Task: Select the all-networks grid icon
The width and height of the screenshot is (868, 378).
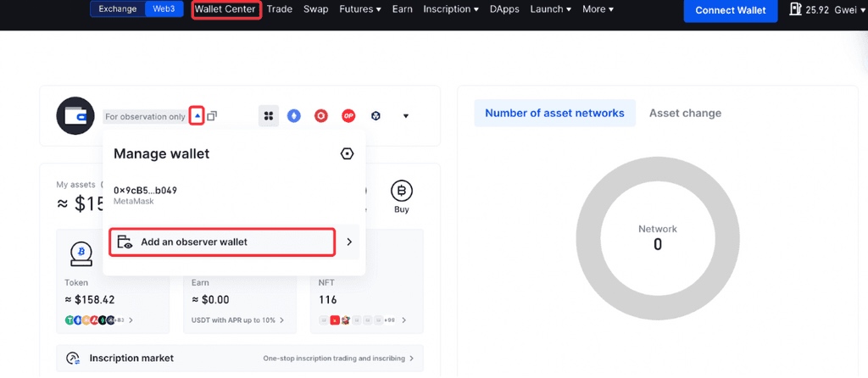Action: tap(268, 116)
